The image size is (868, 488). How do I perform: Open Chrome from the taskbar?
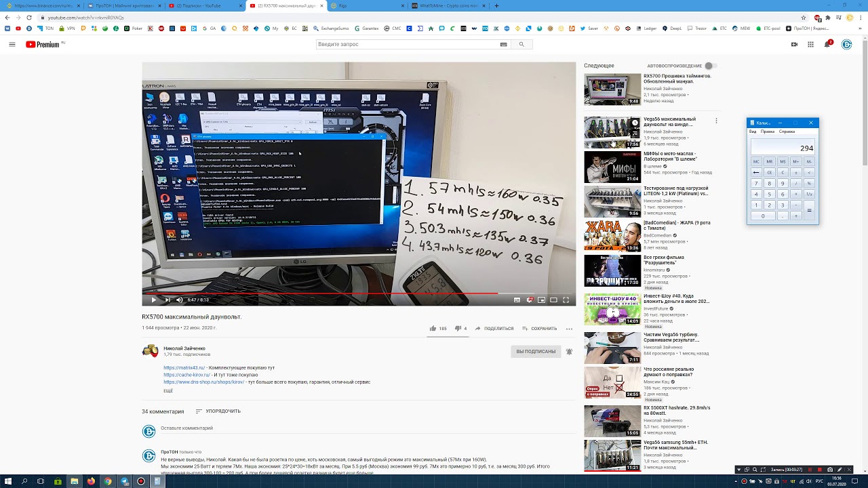[108, 481]
